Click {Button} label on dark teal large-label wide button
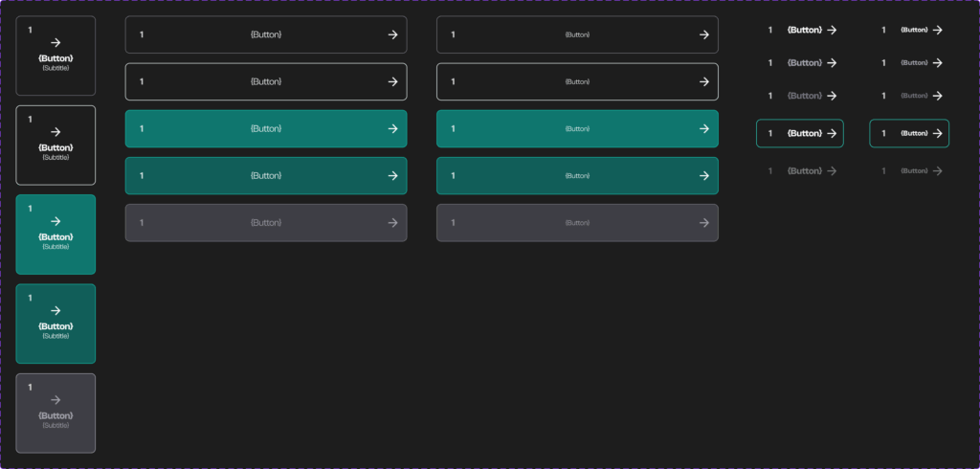The height and width of the screenshot is (469, 980). [266, 176]
